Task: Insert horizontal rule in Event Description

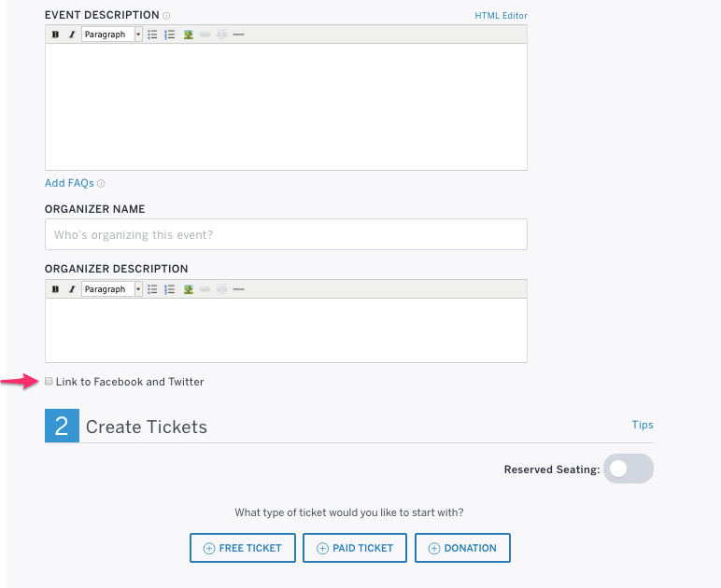Action: [238, 35]
